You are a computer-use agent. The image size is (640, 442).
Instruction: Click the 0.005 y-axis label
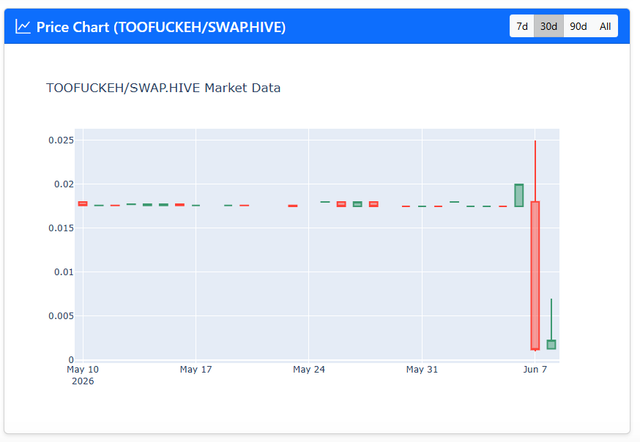[x=61, y=316]
